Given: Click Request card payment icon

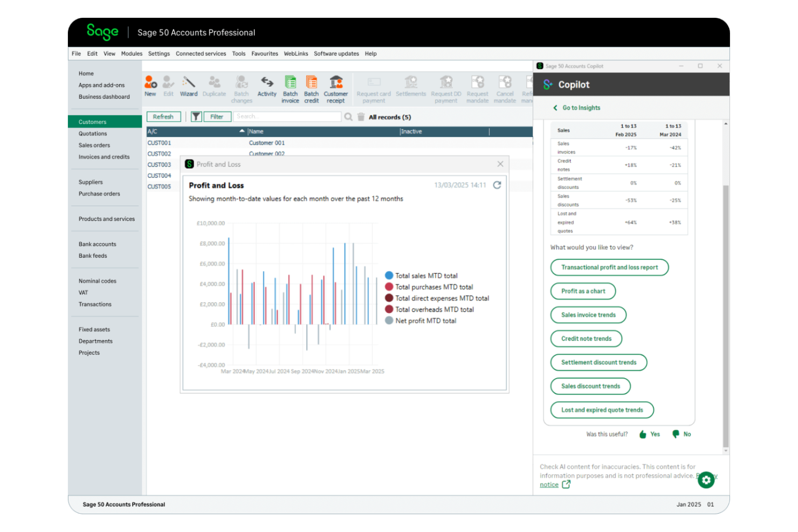Looking at the screenshot, I should click(374, 82).
